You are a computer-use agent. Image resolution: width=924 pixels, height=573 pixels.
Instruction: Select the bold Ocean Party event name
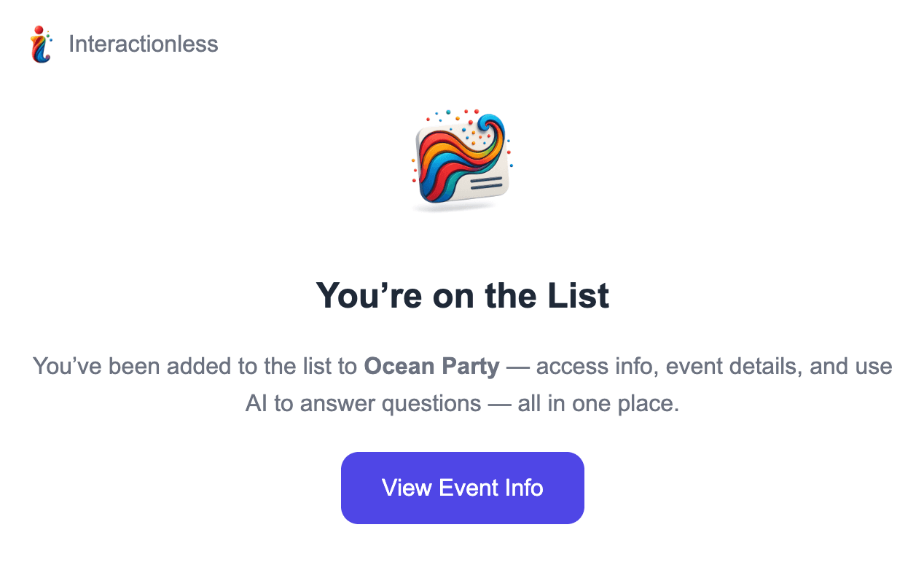tap(431, 366)
